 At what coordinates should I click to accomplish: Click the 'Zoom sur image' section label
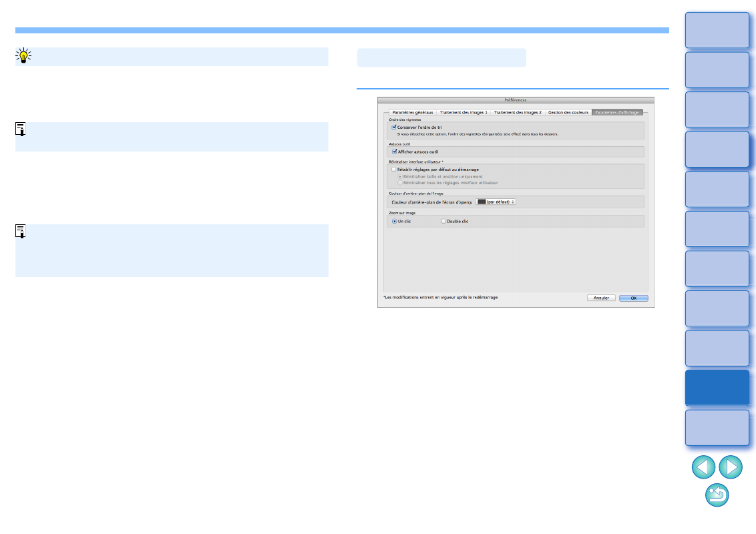(402, 213)
